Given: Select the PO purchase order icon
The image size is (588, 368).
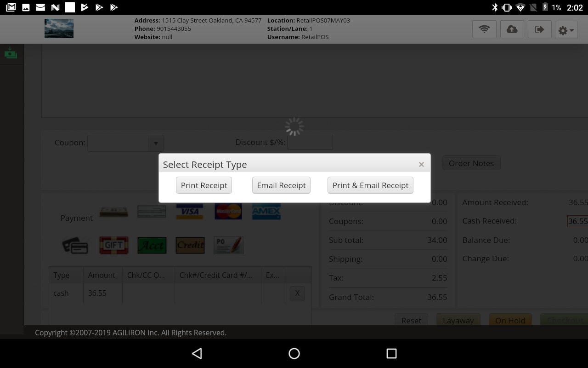Looking at the screenshot, I should [228, 246].
